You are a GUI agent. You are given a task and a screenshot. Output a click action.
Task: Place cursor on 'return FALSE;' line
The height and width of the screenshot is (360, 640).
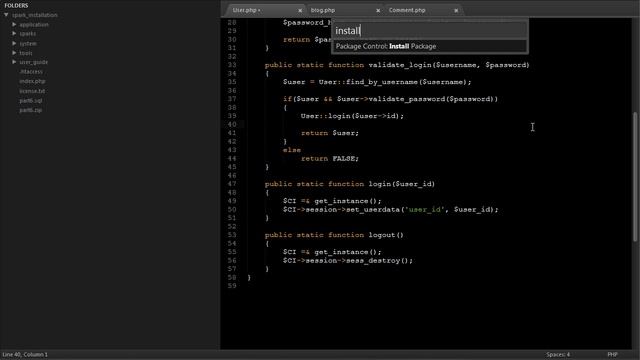(330, 158)
